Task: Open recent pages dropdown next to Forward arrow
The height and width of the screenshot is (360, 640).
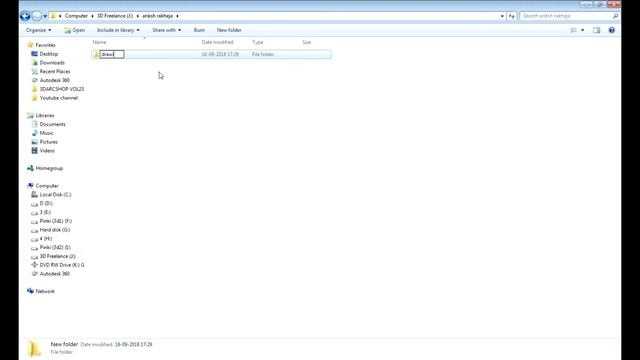Action: [x=45, y=16]
